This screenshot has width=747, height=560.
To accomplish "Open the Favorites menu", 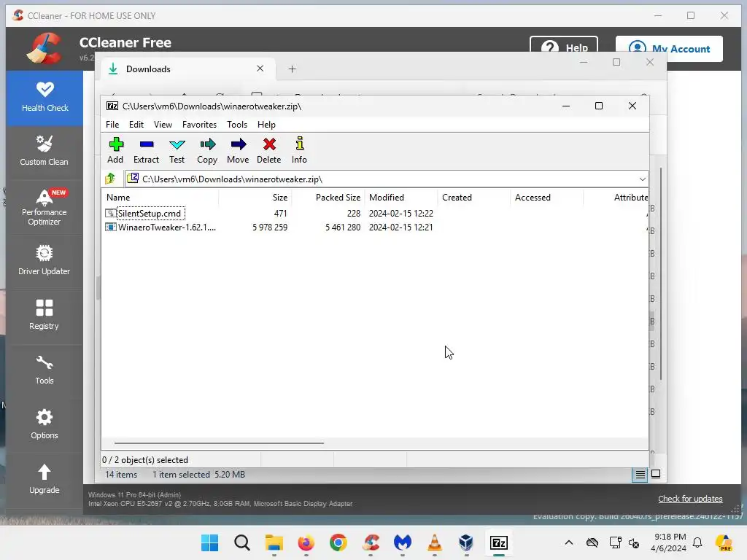I will (x=199, y=124).
